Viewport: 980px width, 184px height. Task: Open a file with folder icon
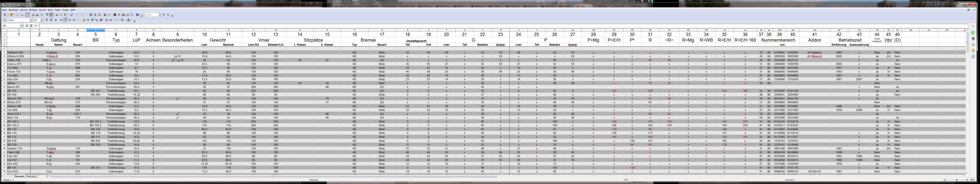point(11,15)
